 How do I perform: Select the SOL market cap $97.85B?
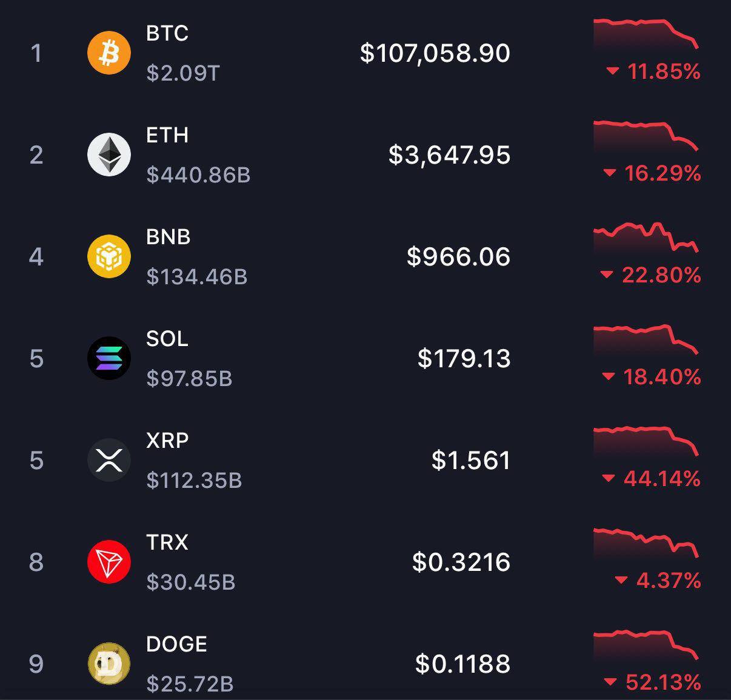click(x=189, y=379)
